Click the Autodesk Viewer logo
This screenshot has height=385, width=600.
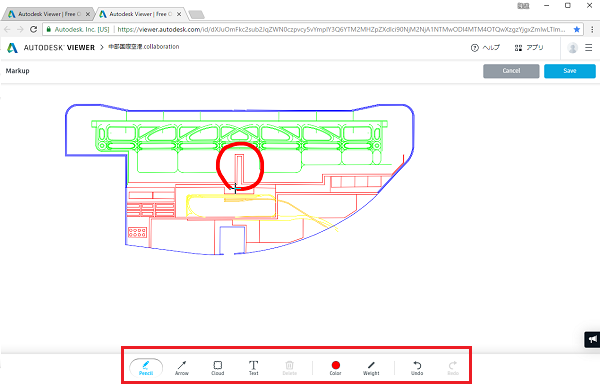[x=51, y=47]
